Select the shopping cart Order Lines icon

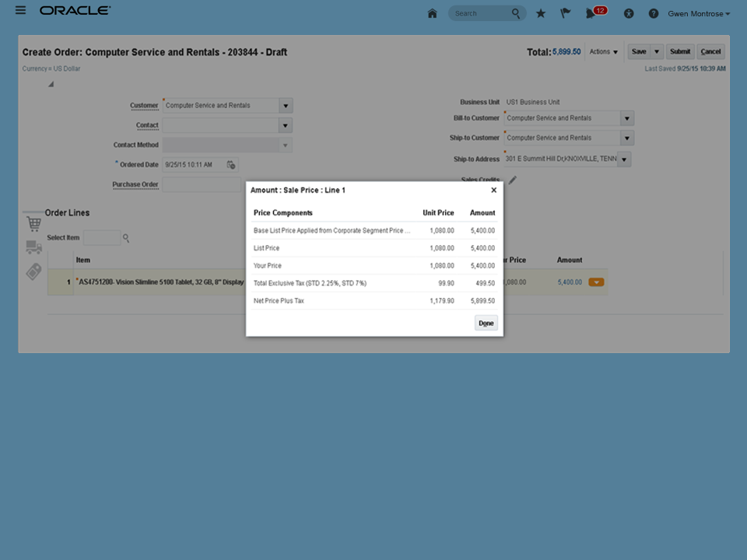pyautogui.click(x=33, y=223)
